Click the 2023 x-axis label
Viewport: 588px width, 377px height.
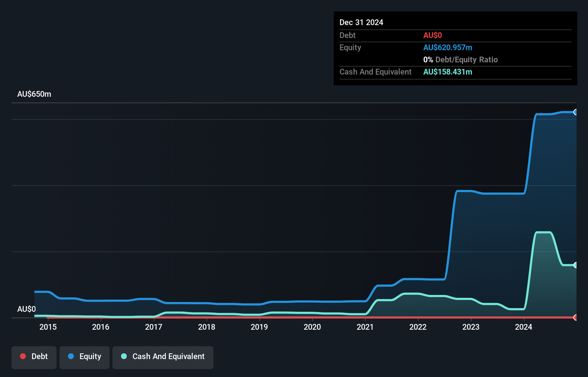pos(471,327)
